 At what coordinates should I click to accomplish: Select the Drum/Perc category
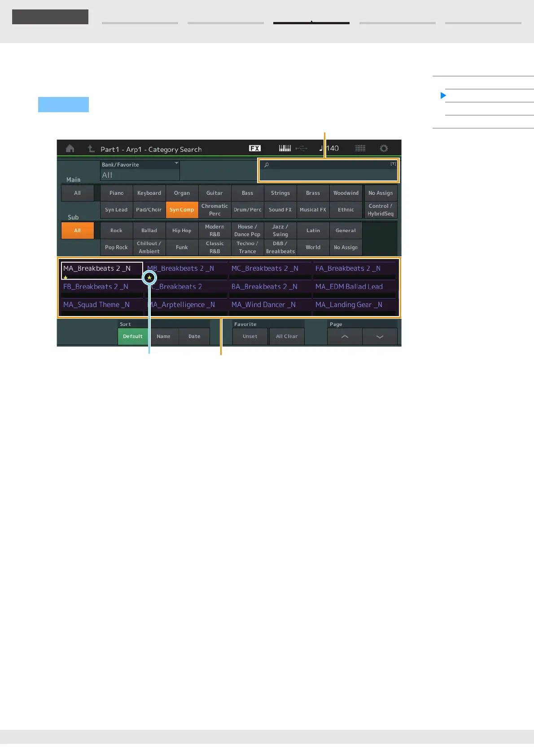coord(248,210)
